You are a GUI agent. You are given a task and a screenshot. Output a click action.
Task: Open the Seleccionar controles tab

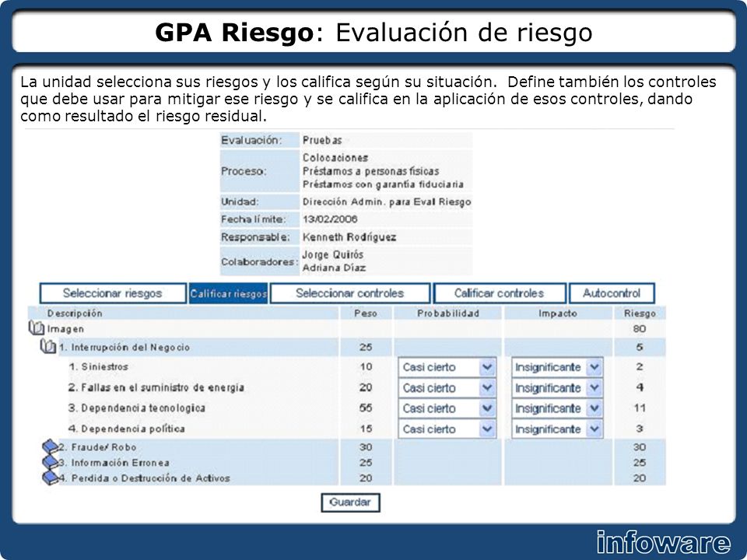(350, 293)
